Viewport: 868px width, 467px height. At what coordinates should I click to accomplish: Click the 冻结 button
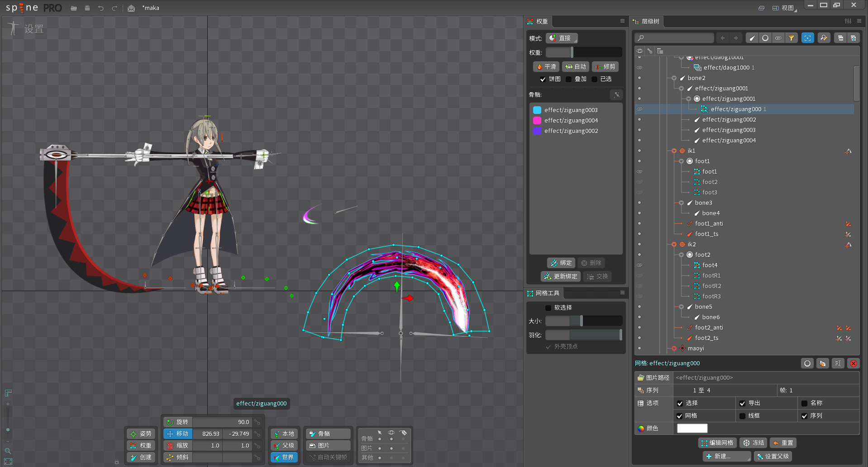[x=754, y=443]
